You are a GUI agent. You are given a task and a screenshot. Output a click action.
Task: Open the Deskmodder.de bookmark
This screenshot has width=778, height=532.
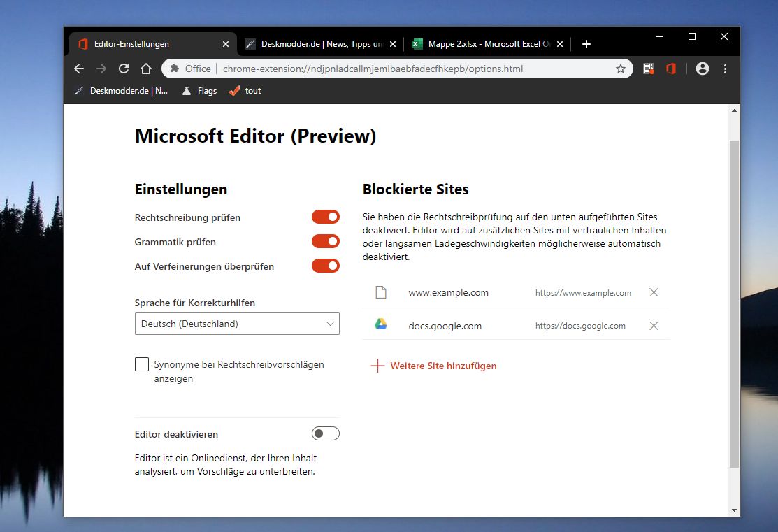(x=122, y=91)
